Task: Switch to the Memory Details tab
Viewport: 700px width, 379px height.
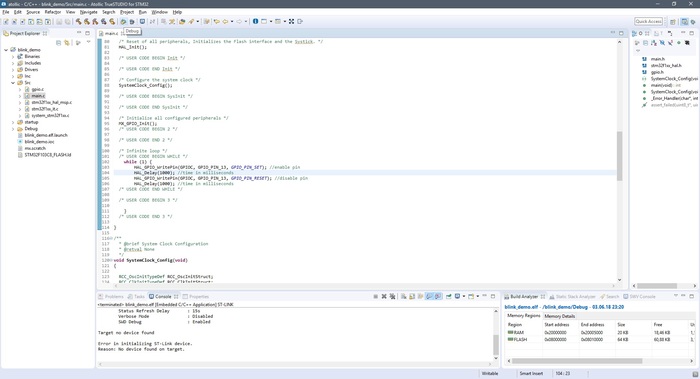Action: coord(559,316)
